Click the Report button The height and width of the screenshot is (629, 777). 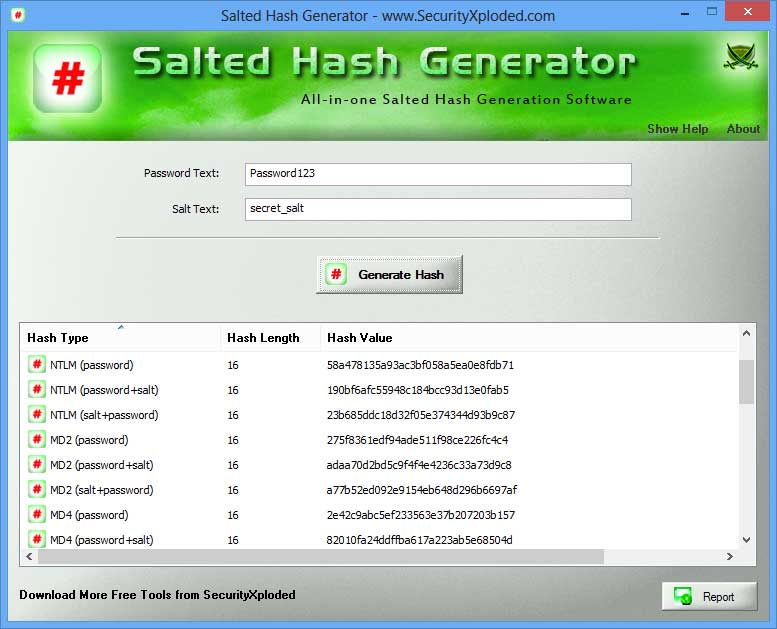tap(708, 597)
